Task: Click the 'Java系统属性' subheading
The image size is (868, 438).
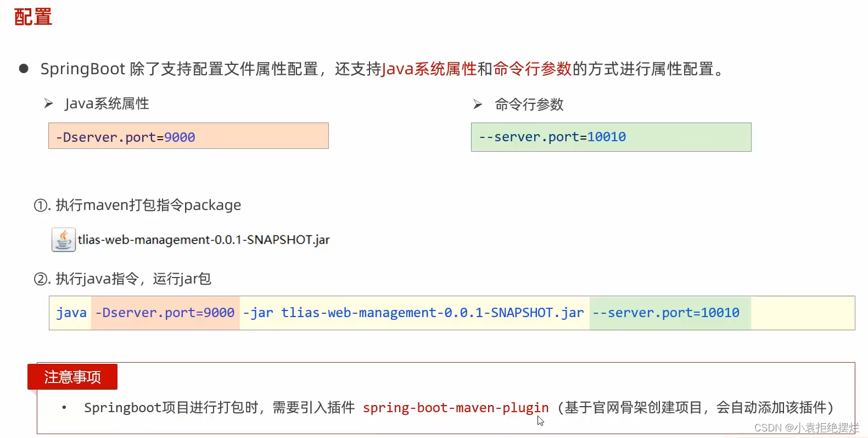Action: [x=107, y=103]
